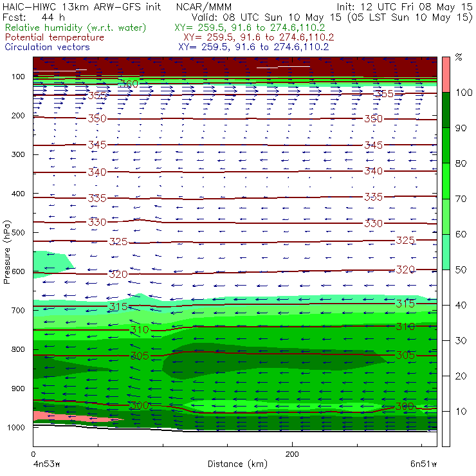Click the blue XY coordinates line
This screenshot has height=476, width=476.
point(253,47)
